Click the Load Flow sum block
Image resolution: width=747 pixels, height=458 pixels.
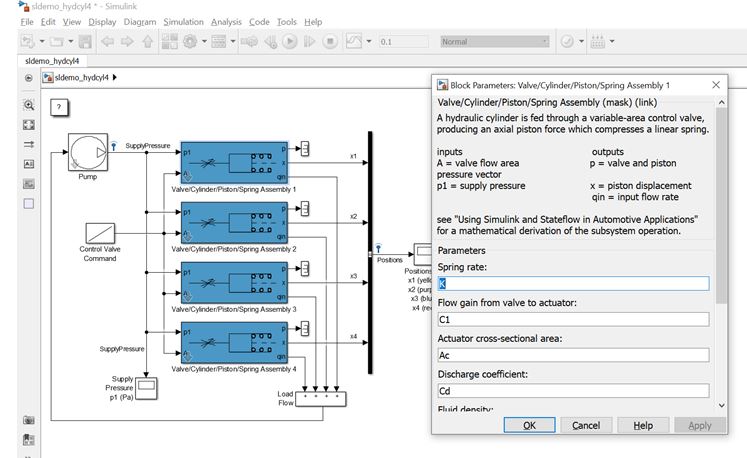[x=321, y=399]
